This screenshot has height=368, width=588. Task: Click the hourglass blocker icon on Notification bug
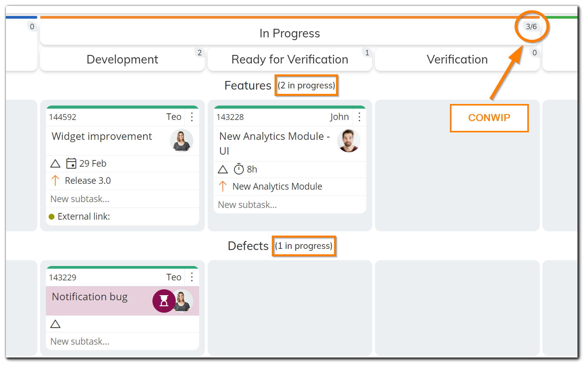pyautogui.click(x=164, y=301)
